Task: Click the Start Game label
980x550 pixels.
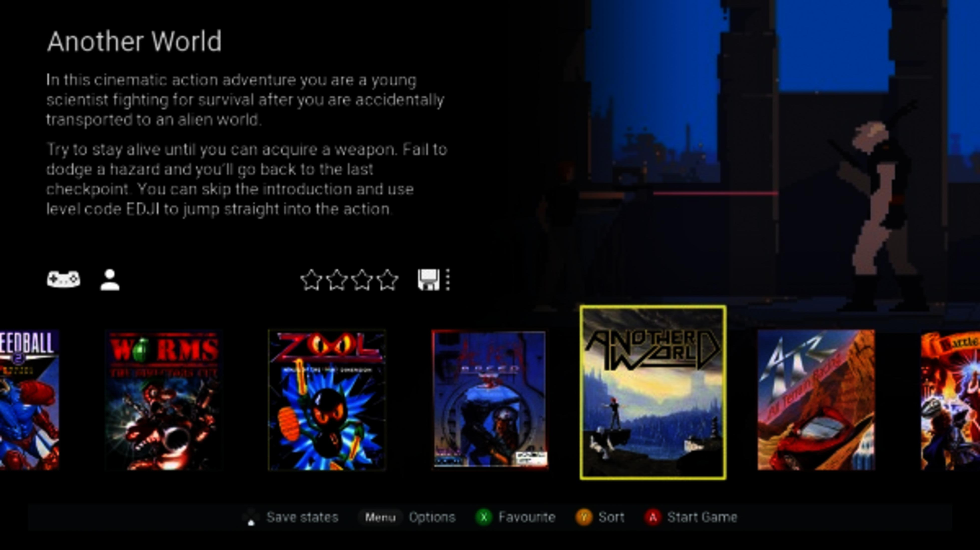Action: (702, 517)
